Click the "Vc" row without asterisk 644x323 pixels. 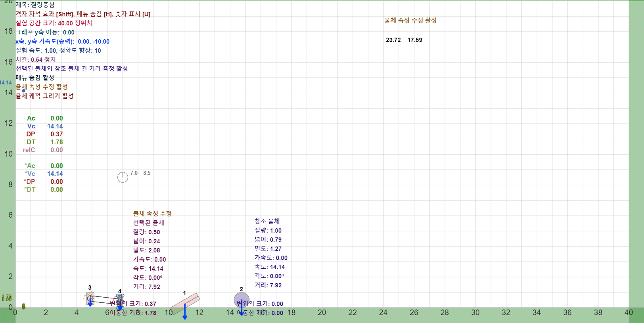tap(45, 126)
